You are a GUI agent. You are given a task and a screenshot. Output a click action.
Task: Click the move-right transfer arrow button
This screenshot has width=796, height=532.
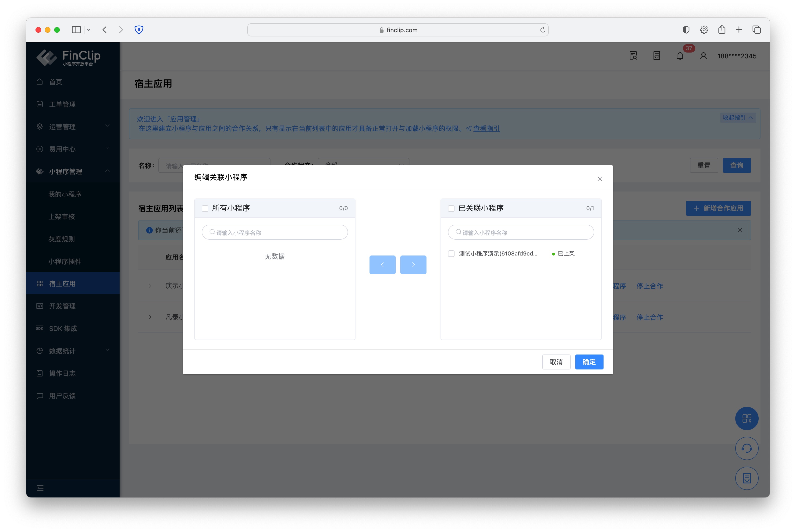413,265
